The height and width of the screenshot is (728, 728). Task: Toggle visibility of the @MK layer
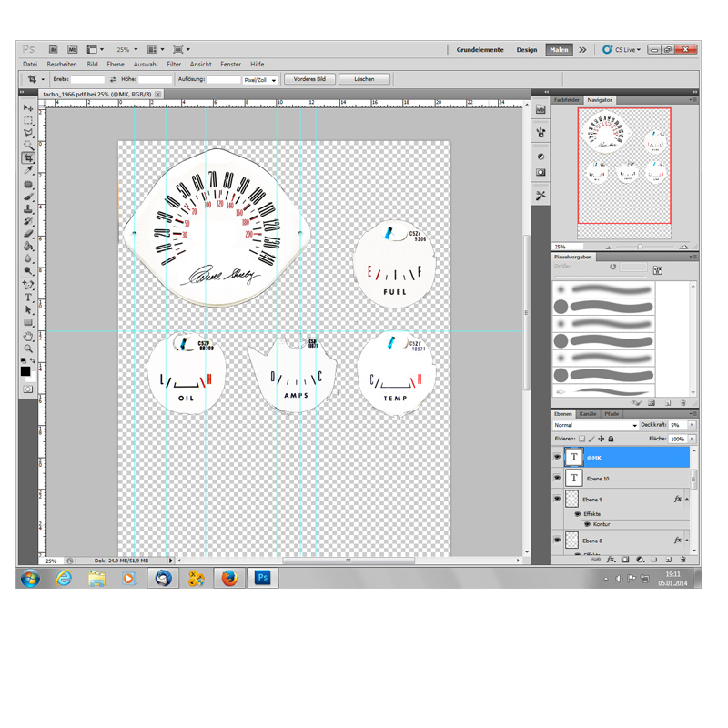[557, 458]
